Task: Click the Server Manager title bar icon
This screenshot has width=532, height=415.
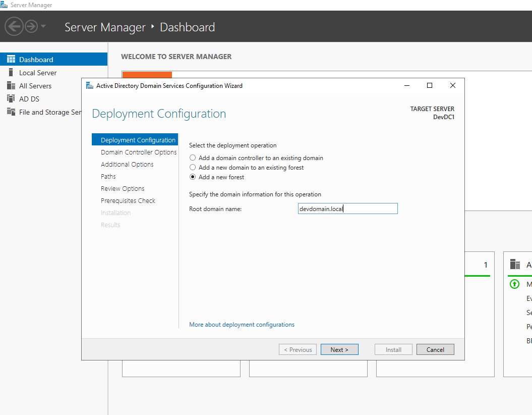Action: 4,5
